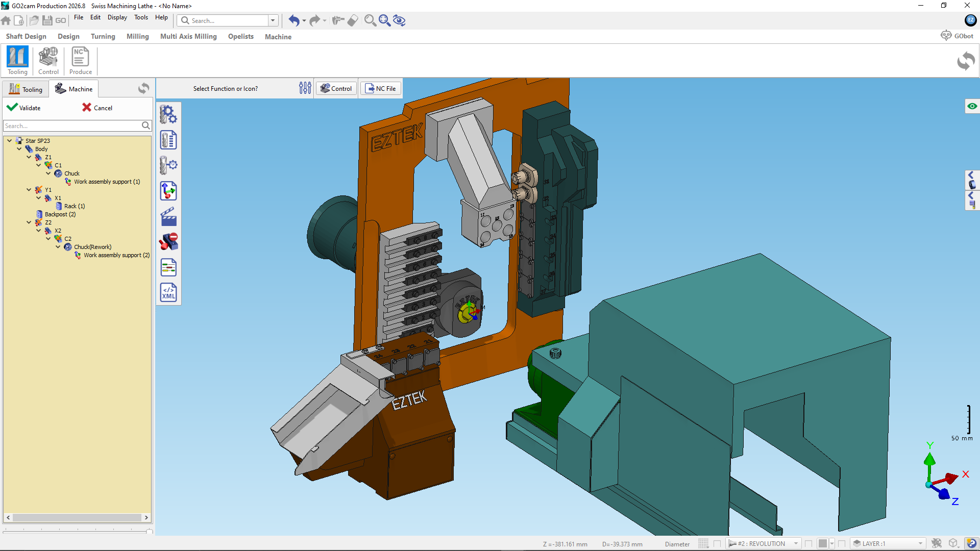
Task: Collapse the Z2 tree node
Action: [29, 222]
